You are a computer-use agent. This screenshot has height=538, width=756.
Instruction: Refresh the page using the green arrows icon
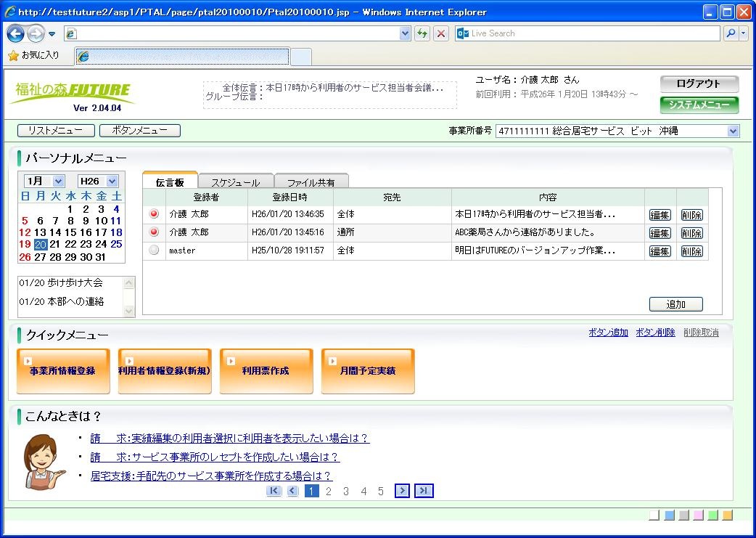click(422, 33)
